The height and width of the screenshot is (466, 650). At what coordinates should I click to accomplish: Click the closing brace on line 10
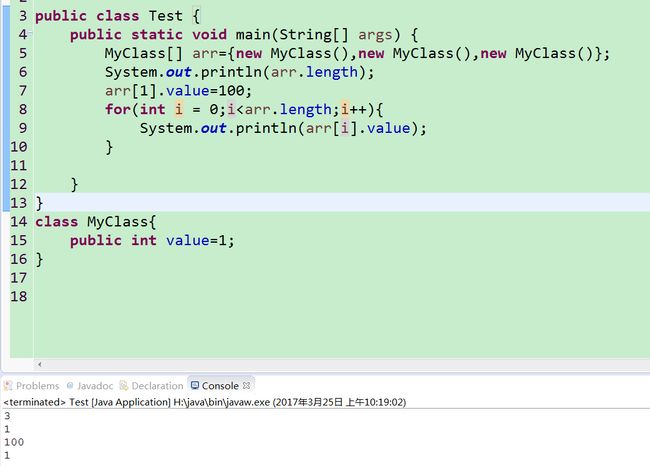click(x=109, y=147)
